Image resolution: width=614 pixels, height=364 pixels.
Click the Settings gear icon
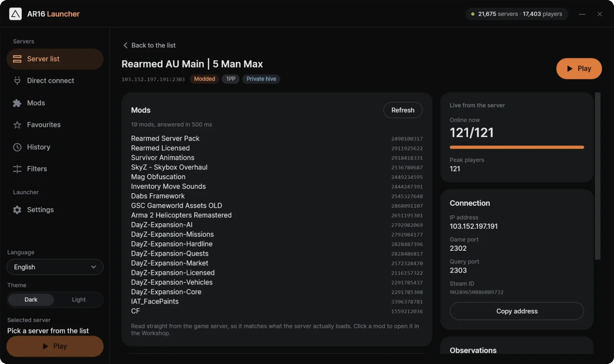click(x=17, y=210)
